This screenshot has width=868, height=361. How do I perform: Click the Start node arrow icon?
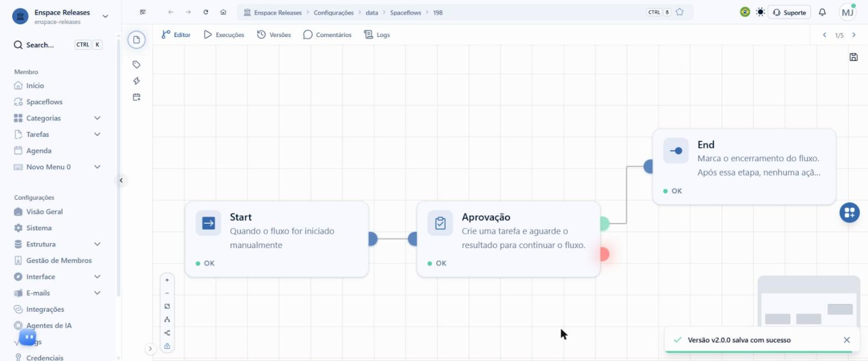point(209,223)
